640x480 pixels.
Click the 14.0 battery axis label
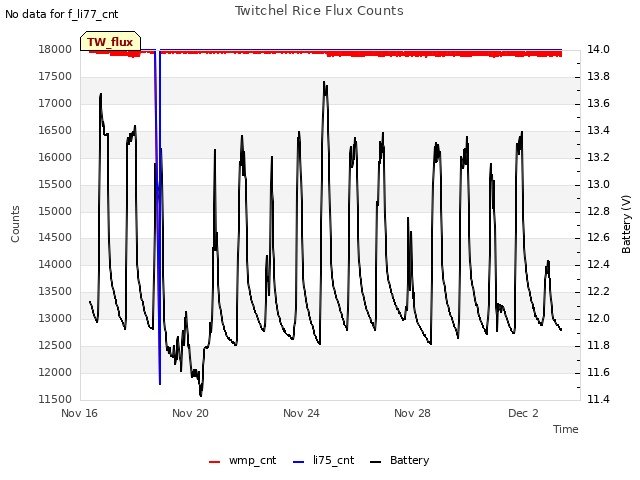pos(598,49)
